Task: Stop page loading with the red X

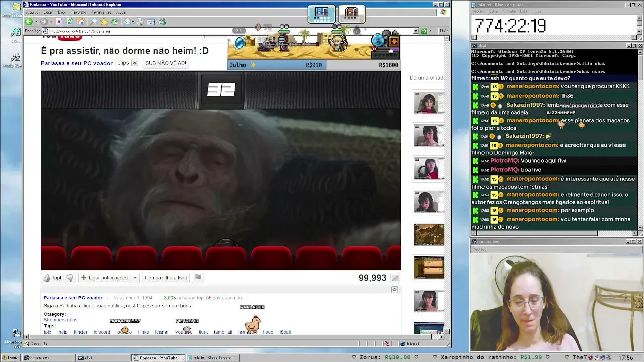Action: click(59, 22)
